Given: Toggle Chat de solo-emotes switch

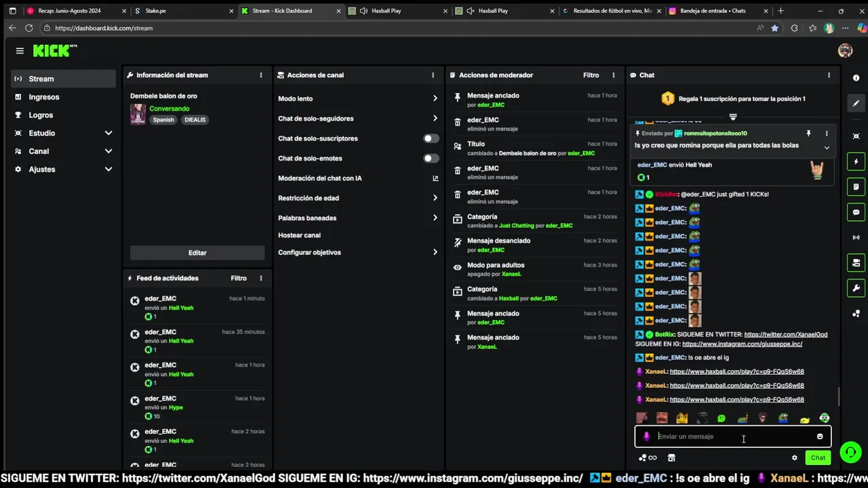Looking at the screenshot, I should coord(431,159).
